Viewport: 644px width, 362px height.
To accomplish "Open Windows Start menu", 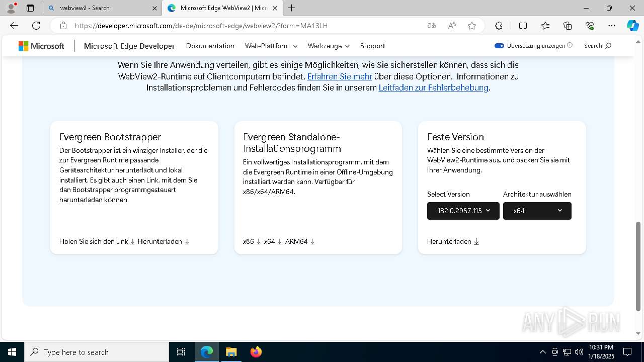I will pyautogui.click(x=12, y=352).
